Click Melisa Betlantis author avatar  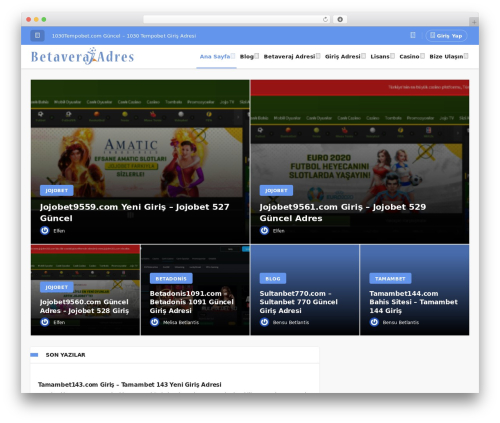[154, 322]
